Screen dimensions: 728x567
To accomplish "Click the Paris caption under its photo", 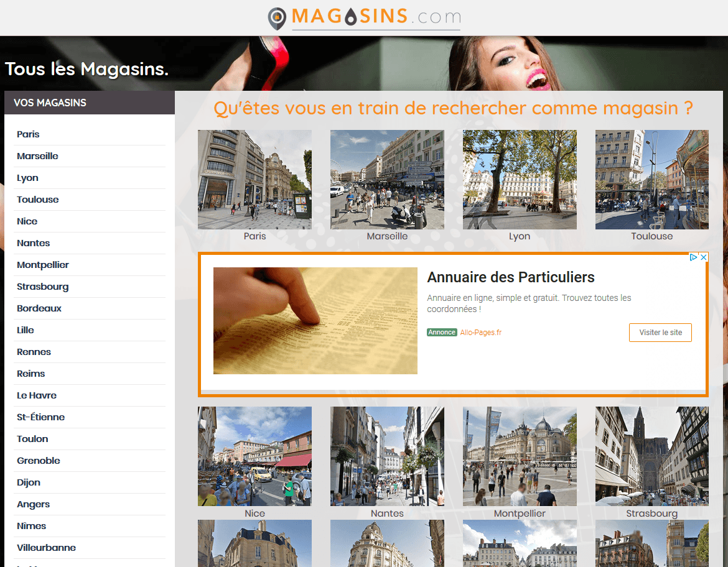I will tap(255, 236).
